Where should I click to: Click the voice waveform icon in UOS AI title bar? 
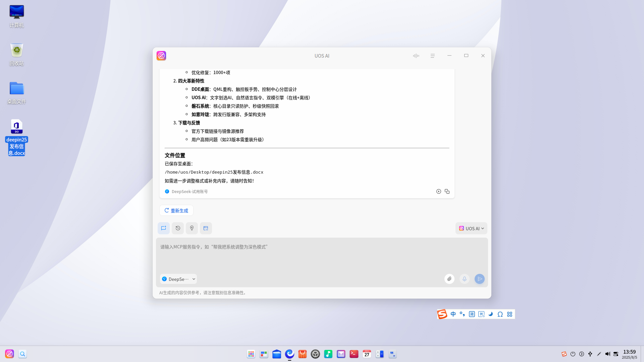click(416, 56)
